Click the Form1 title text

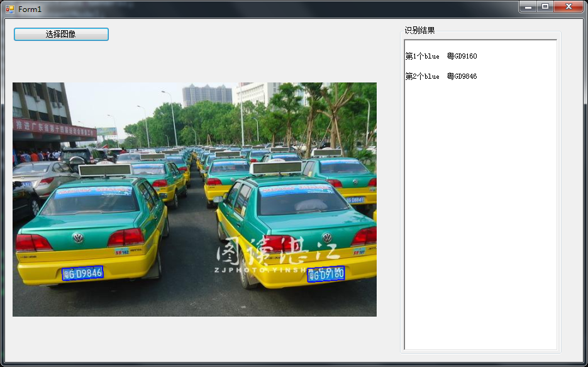click(30, 9)
